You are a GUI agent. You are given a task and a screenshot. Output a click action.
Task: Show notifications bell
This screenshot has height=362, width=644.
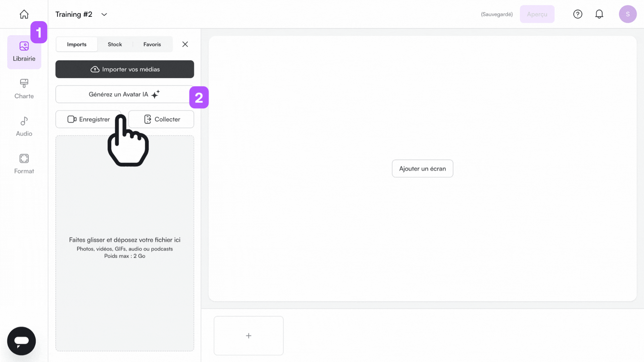click(x=599, y=14)
